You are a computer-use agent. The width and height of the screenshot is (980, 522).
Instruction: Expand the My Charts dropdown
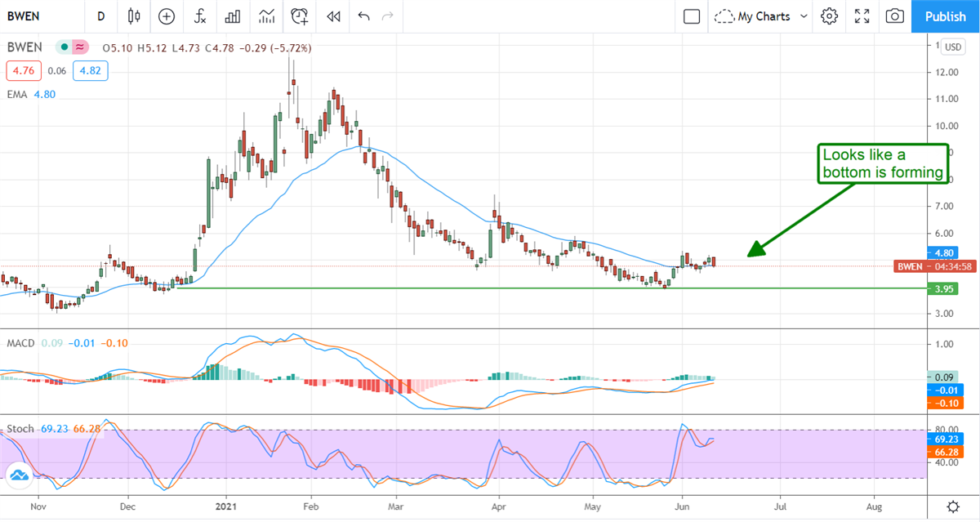coord(761,16)
